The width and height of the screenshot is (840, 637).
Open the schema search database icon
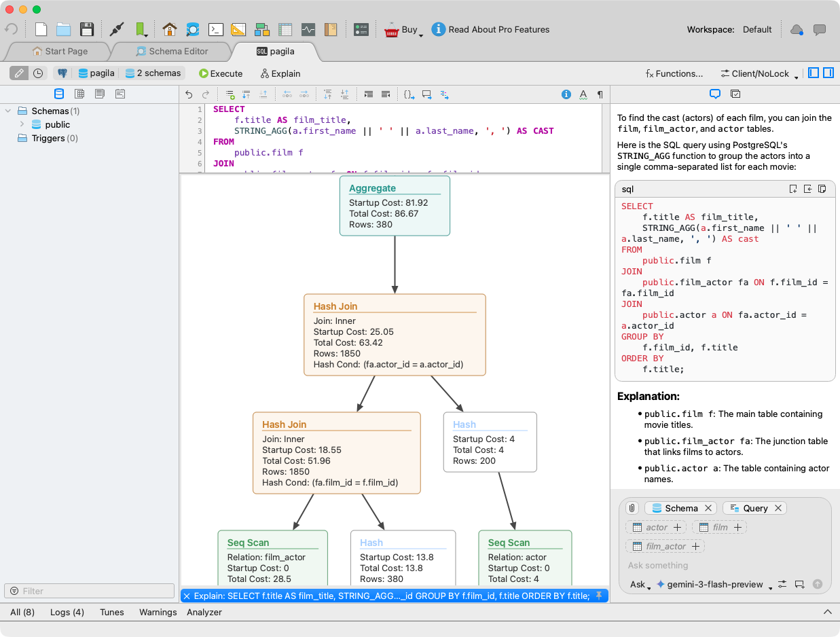click(193, 29)
